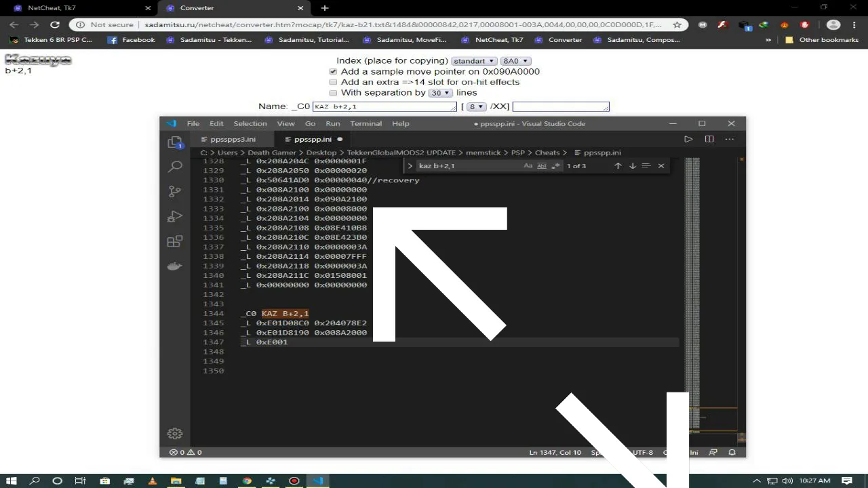Open Windows Action Center
868x488 pixels.
coord(848,481)
